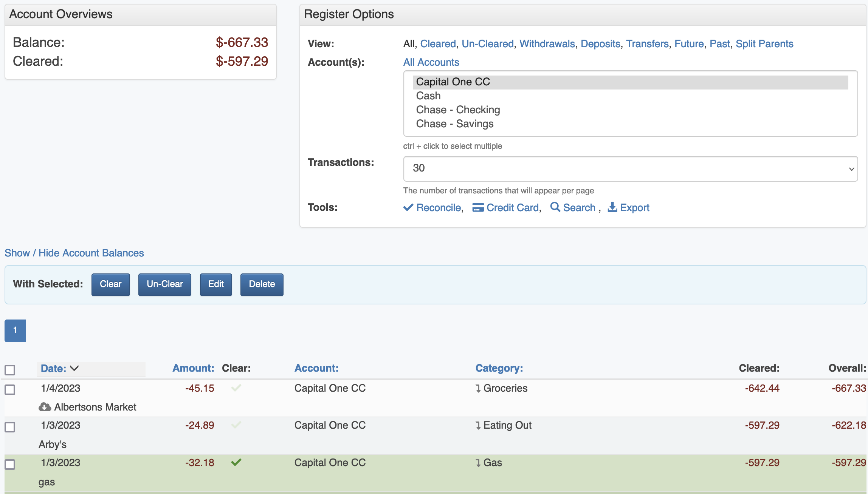The height and width of the screenshot is (494, 868).
Task: Click Show / Hide Account Balances link
Action: (74, 253)
